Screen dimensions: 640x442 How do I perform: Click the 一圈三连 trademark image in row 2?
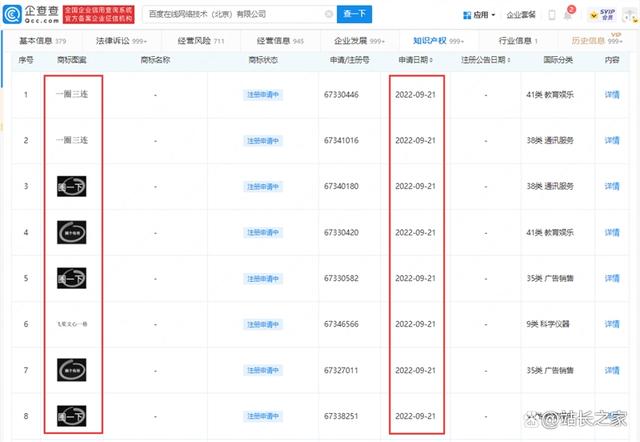click(72, 140)
